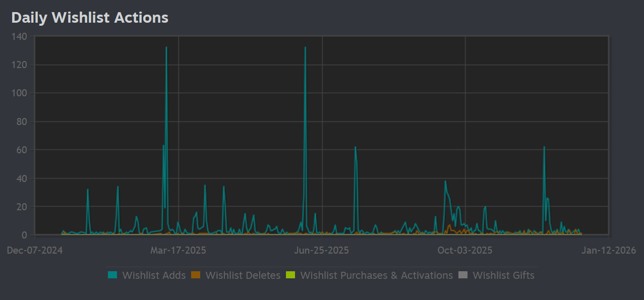Click the Jan-12-2026 x-axis date label

click(x=609, y=251)
